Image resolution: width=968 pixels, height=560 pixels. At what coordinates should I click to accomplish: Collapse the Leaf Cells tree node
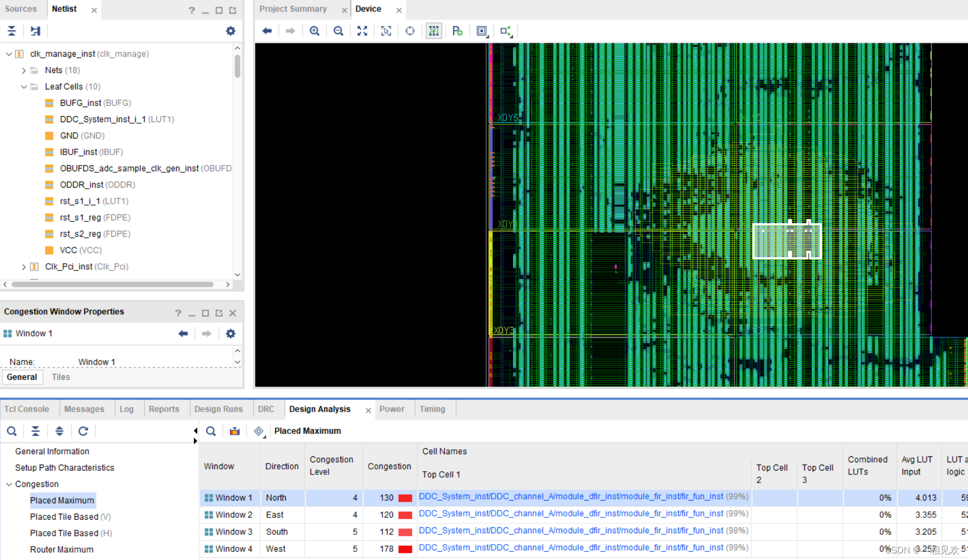point(24,86)
